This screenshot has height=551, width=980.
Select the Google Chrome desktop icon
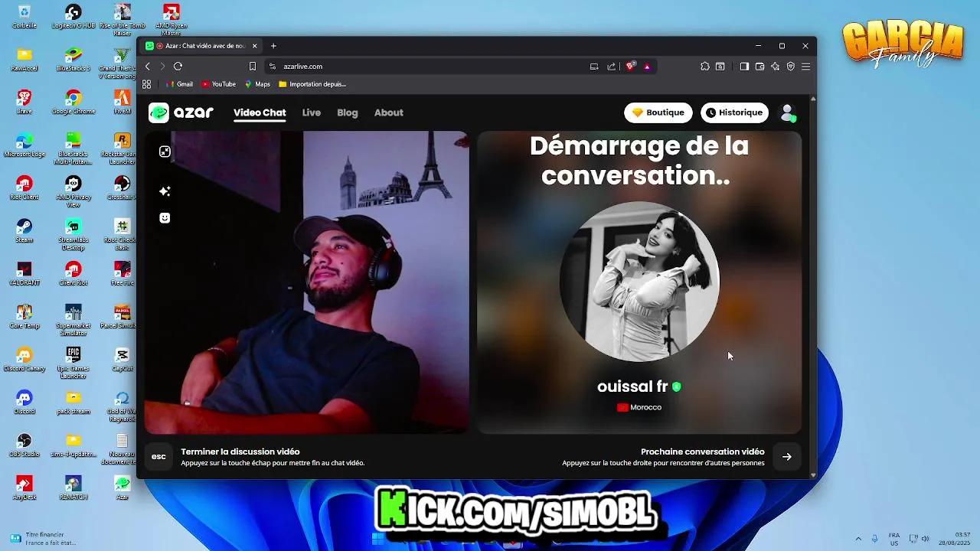click(x=73, y=102)
